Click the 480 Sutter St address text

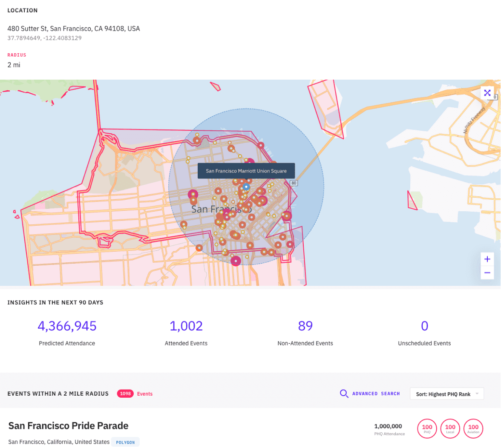(x=74, y=29)
